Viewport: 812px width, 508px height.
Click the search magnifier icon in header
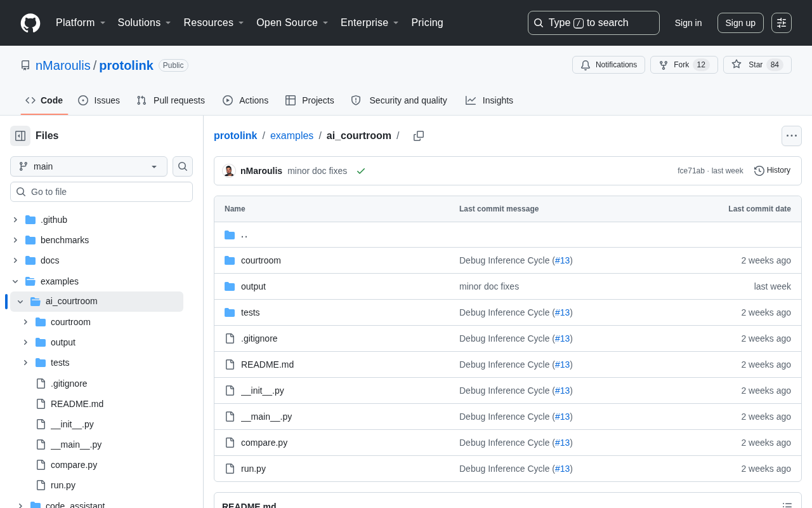pos(539,23)
